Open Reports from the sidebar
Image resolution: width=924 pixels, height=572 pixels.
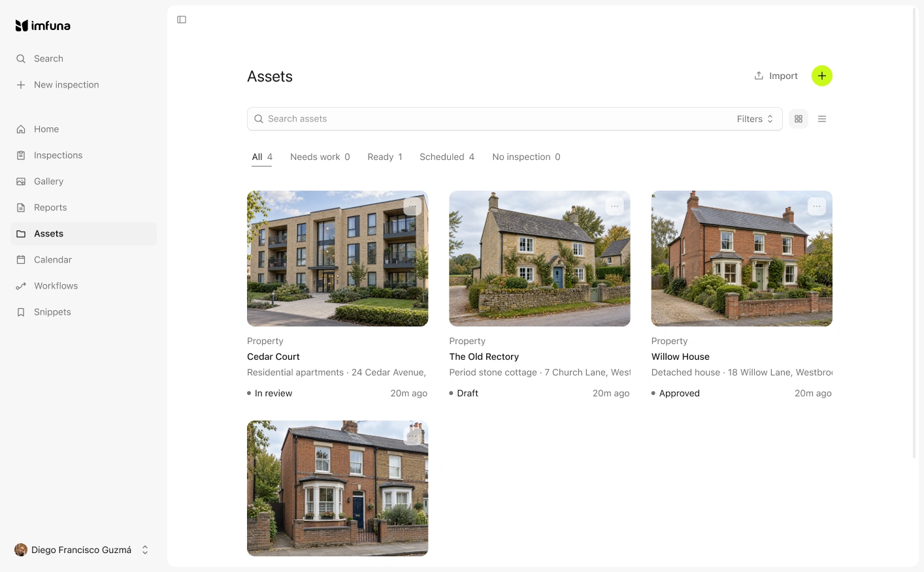84,208
